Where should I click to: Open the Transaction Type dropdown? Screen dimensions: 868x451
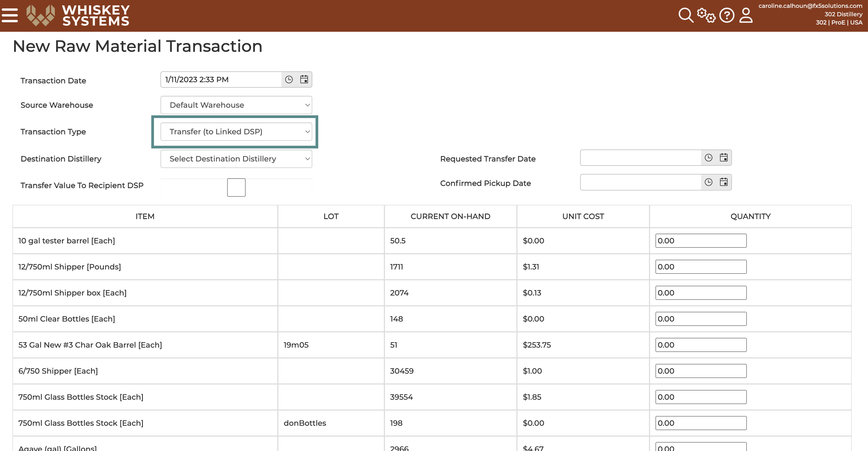[236, 132]
